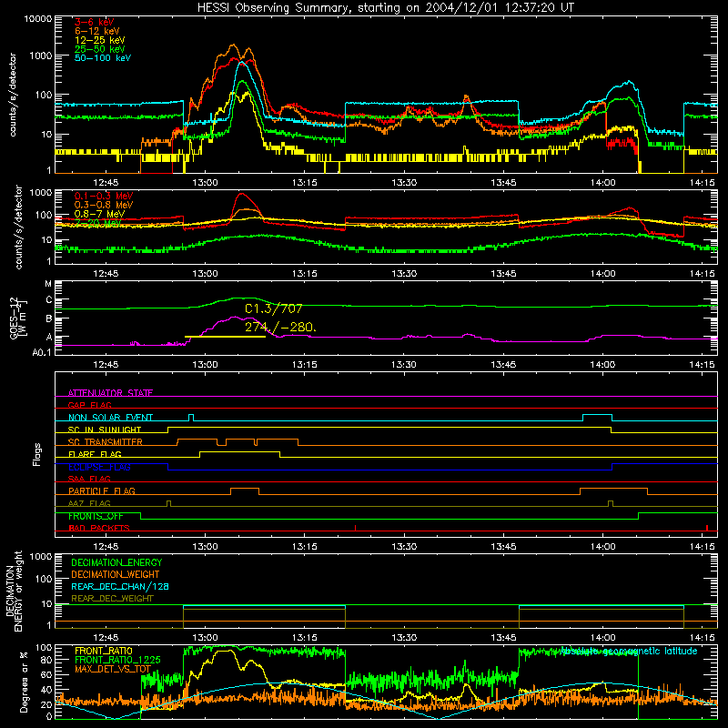Click the C1.3/707 flare annotation
Screen dimensions: 728x728
tap(274, 308)
